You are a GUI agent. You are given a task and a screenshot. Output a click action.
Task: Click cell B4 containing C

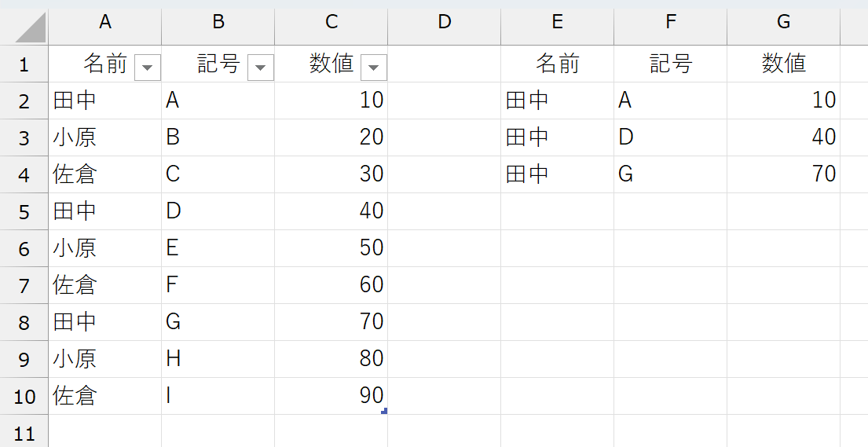218,174
